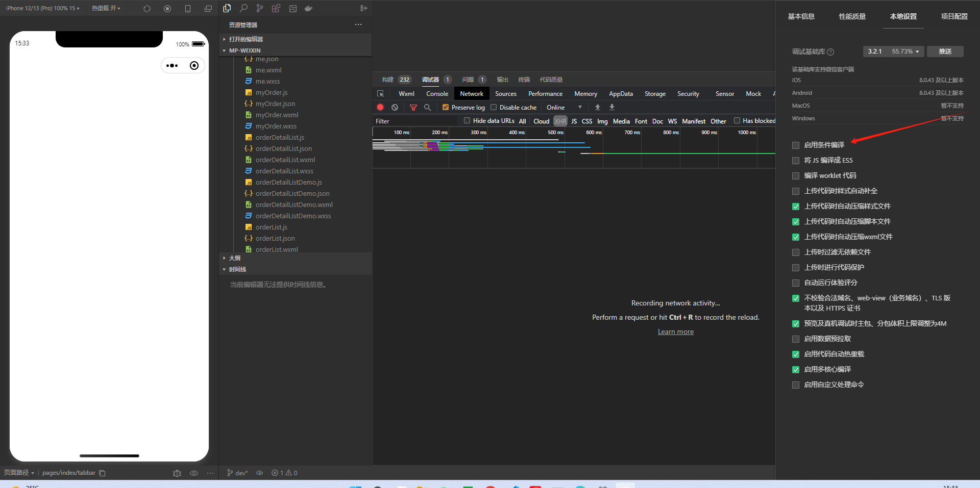Select the XHR request type filter

(x=560, y=121)
